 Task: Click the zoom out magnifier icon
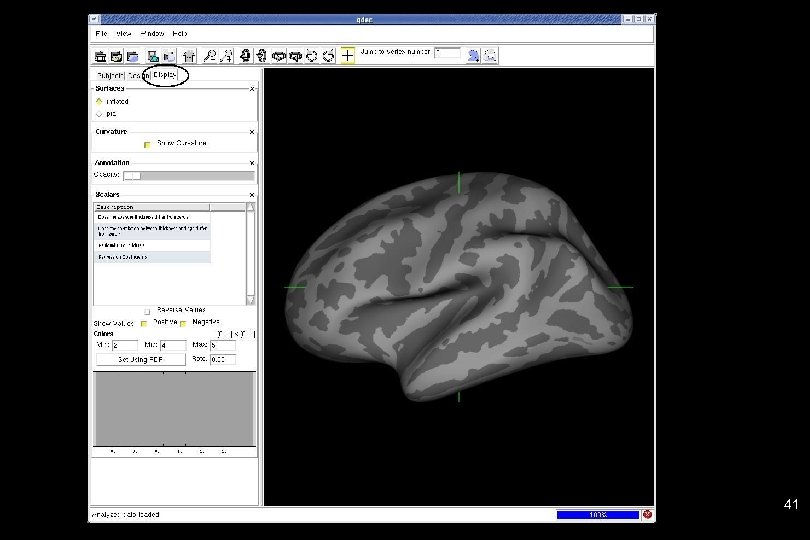[x=209, y=56]
